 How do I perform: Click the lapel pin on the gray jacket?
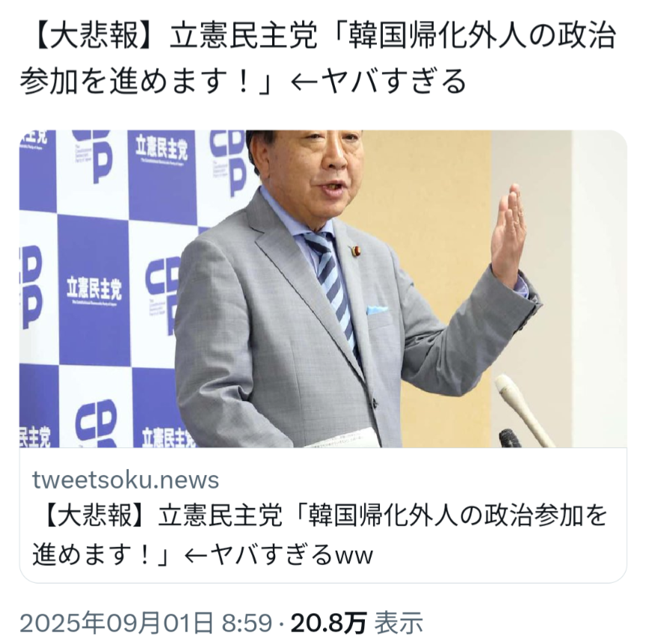point(354,250)
